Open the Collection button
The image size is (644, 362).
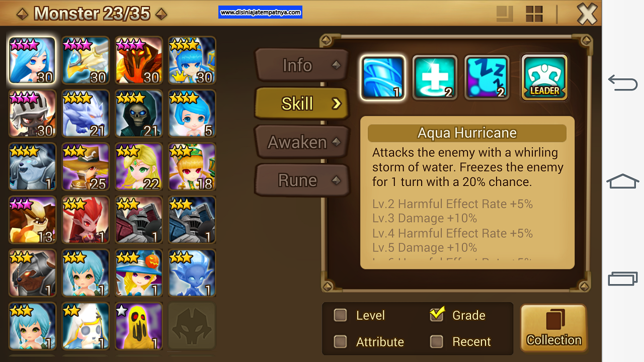point(553,328)
